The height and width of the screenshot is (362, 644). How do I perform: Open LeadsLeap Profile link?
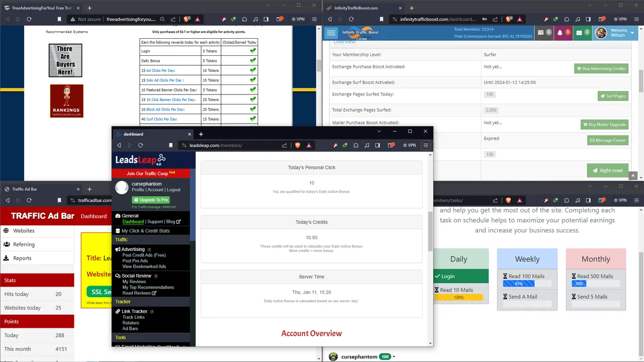pyautogui.click(x=138, y=190)
